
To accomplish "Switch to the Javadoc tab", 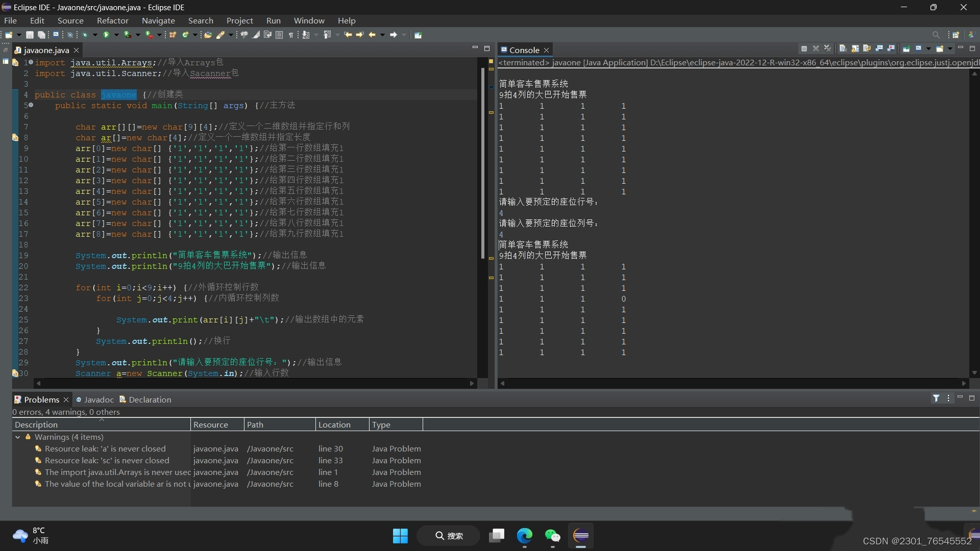I will [x=94, y=399].
